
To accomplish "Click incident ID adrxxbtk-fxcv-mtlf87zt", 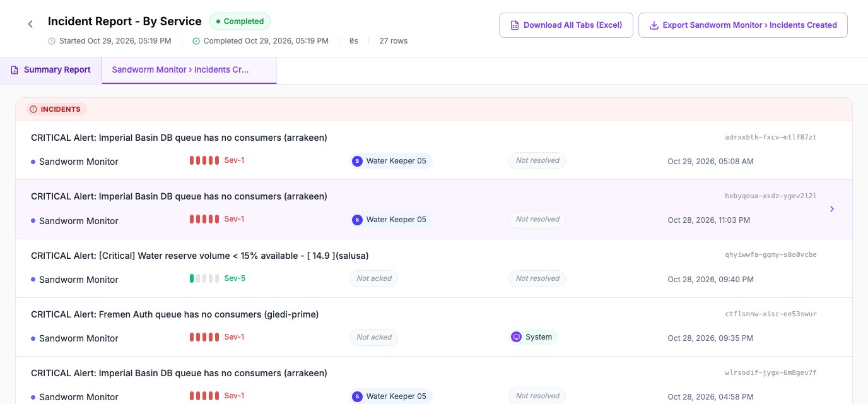I will (771, 137).
